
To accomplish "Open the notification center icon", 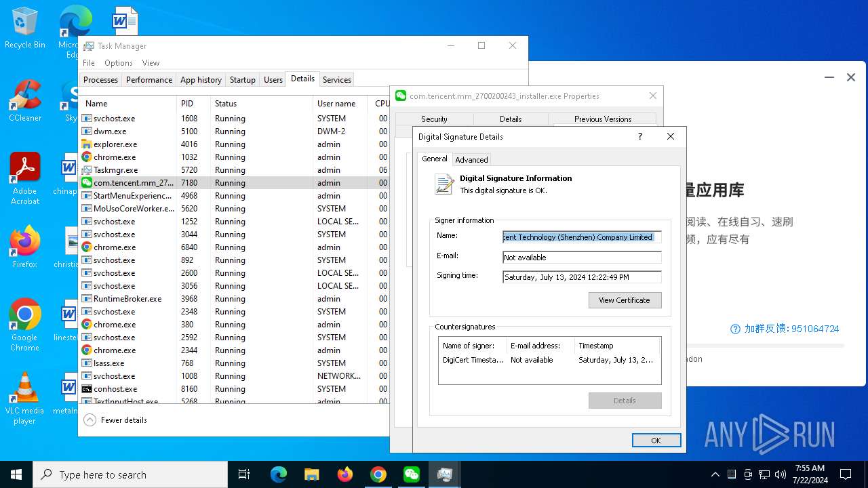I will click(846, 474).
